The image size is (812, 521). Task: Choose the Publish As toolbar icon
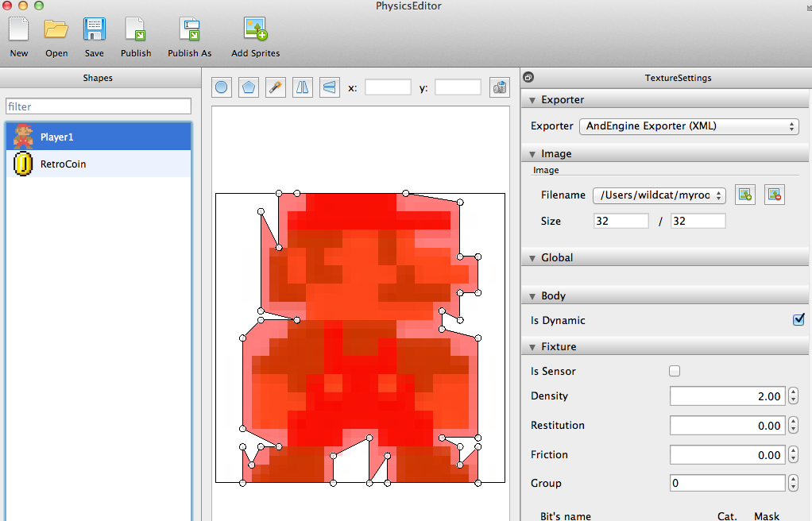tap(190, 29)
